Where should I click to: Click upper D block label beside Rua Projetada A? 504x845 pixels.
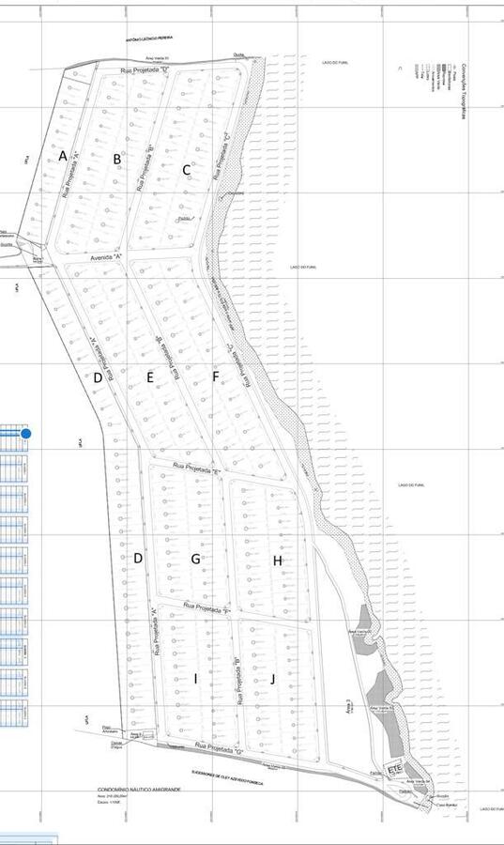point(98,377)
